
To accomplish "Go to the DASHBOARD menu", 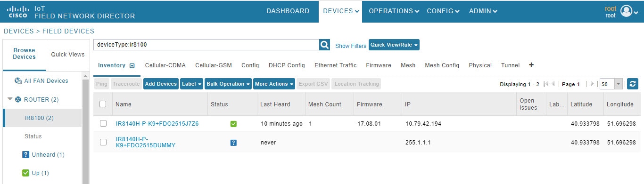I will tap(288, 11).
